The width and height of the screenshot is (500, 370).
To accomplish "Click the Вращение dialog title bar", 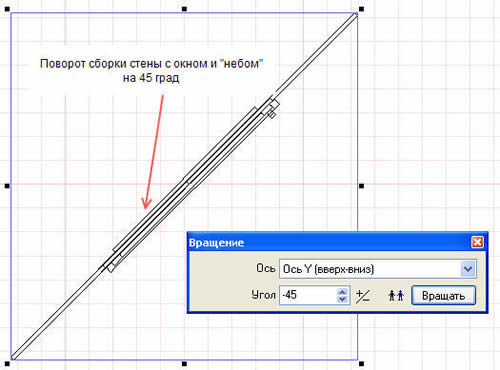I will click(337, 242).
